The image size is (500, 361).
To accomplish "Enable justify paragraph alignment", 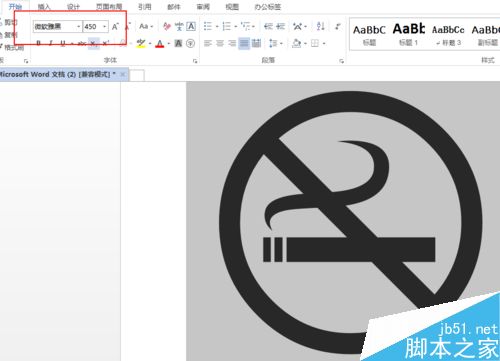I will click(244, 43).
